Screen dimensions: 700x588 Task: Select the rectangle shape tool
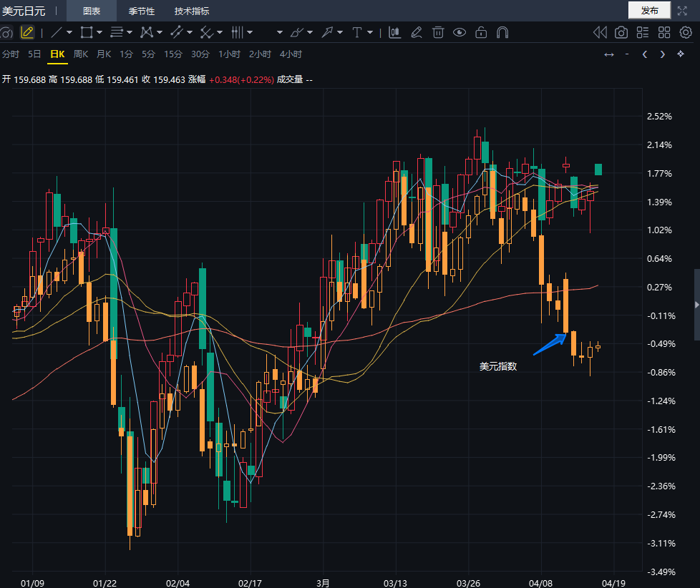(87, 32)
